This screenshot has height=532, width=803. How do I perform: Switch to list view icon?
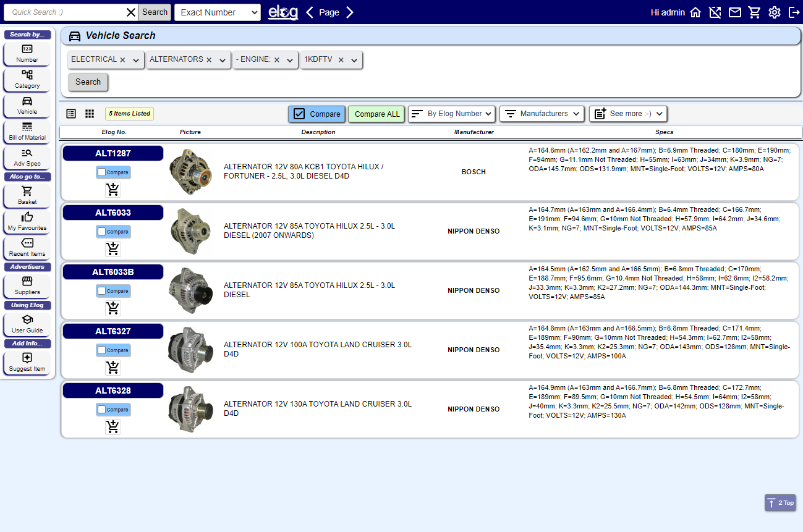tap(71, 114)
